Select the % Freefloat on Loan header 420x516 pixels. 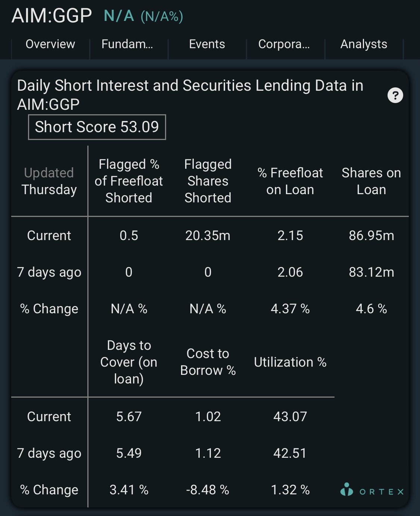[290, 181]
